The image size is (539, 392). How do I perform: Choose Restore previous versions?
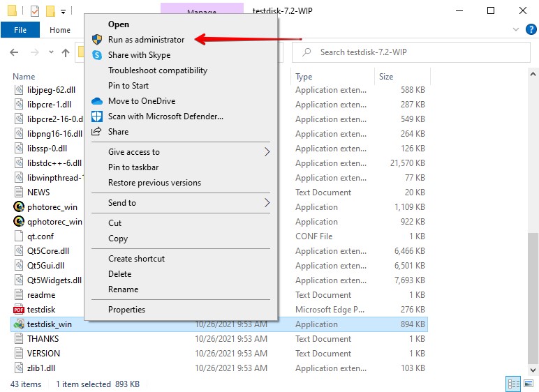pos(155,183)
